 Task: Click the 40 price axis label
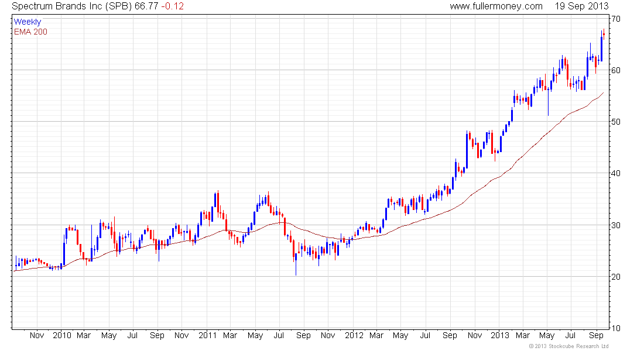click(x=616, y=173)
